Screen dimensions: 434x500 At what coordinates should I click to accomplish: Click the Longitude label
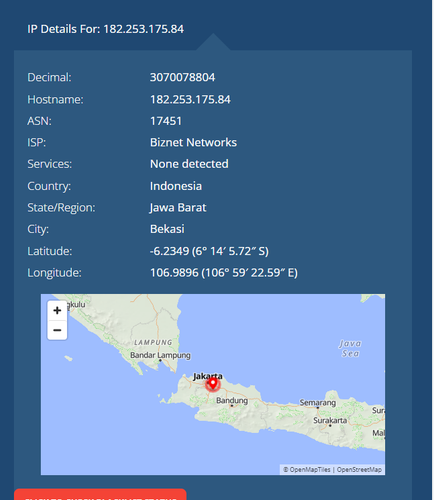pos(54,273)
